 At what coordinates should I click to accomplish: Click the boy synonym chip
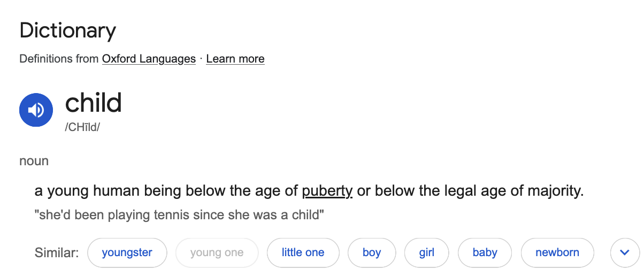[371, 252]
